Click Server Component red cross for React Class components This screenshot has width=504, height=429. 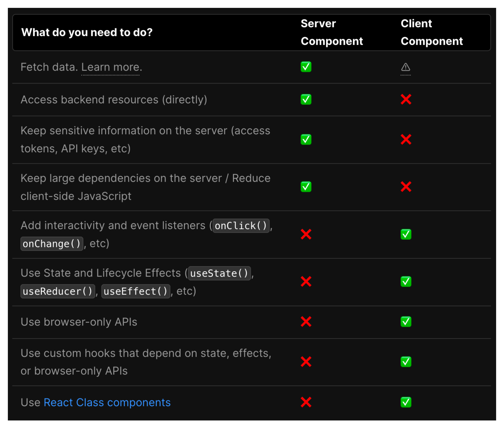pyautogui.click(x=306, y=402)
